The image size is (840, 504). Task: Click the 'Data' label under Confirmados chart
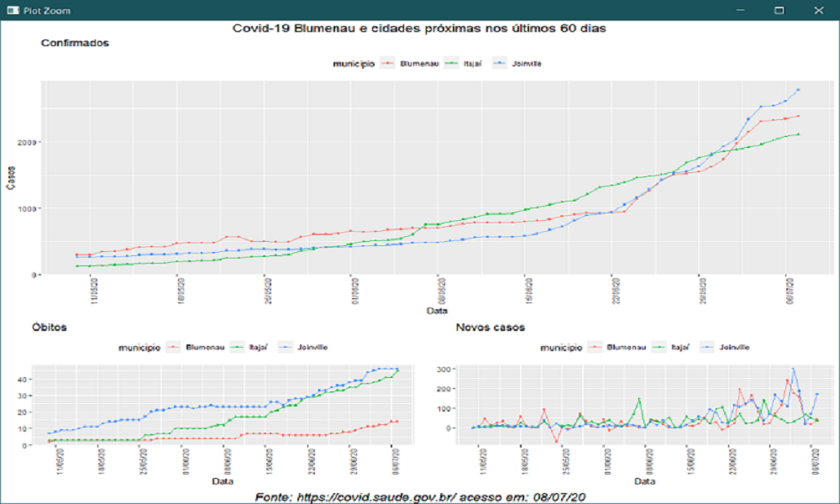[437, 311]
